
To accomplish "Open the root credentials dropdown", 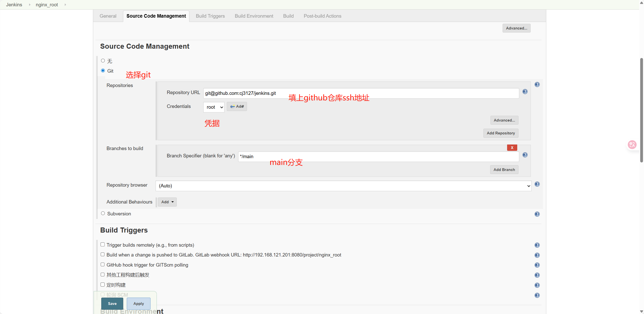I will point(214,107).
